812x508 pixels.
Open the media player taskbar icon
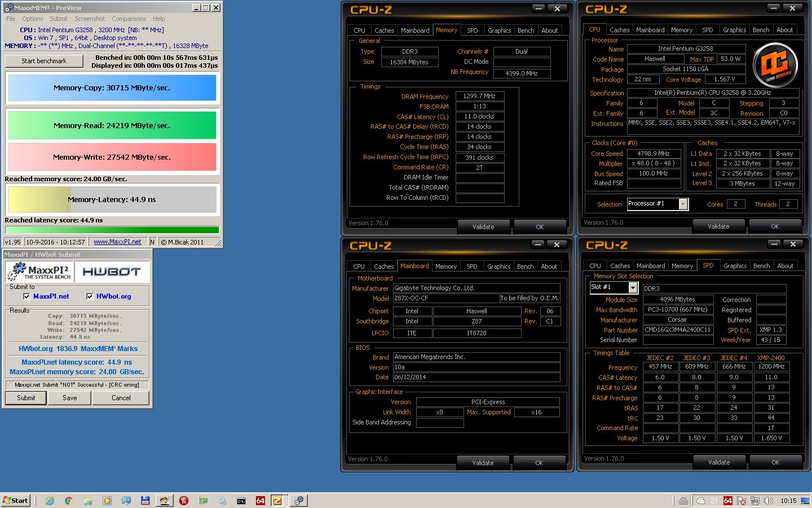pyautogui.click(x=107, y=500)
